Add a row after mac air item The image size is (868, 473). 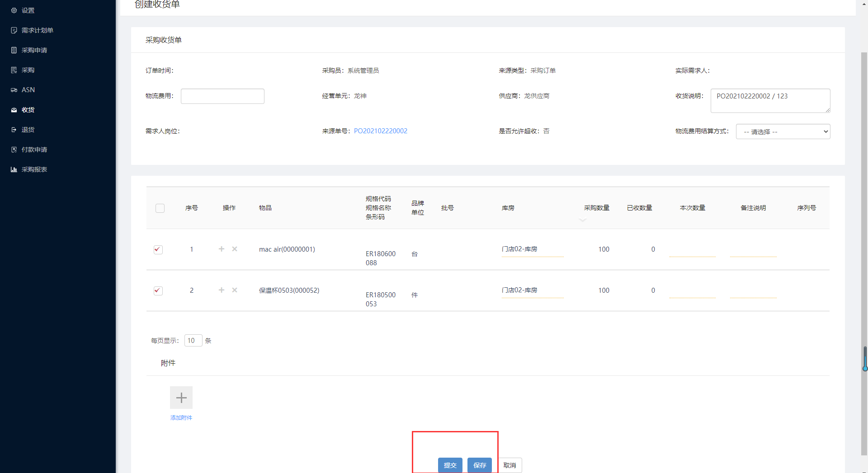pyautogui.click(x=222, y=249)
